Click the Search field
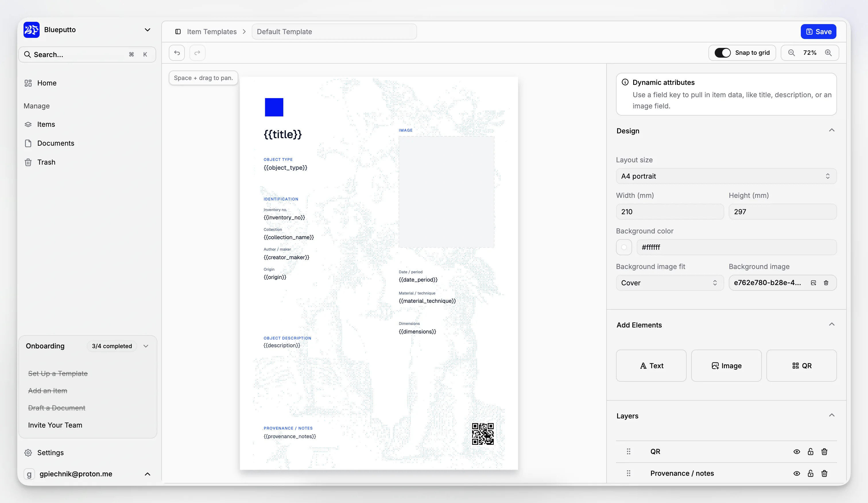 click(87, 54)
